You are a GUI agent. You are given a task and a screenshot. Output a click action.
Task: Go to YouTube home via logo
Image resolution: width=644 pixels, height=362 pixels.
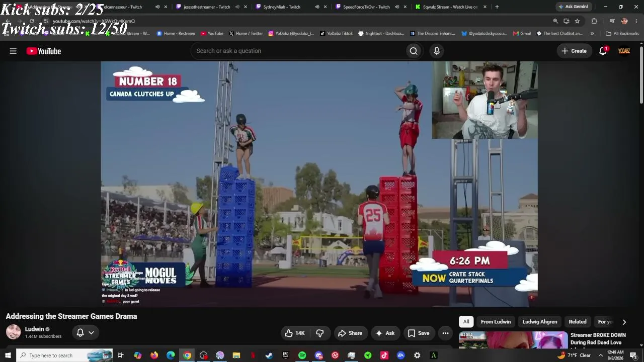point(44,51)
